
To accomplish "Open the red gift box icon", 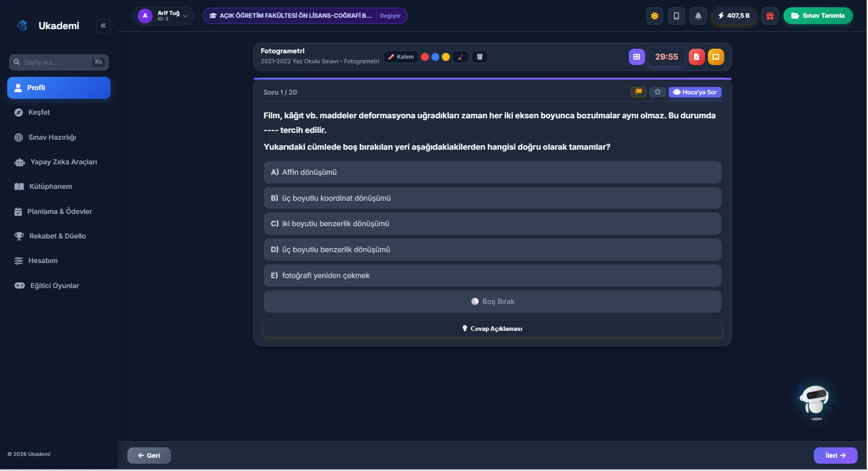I will pyautogui.click(x=770, y=16).
